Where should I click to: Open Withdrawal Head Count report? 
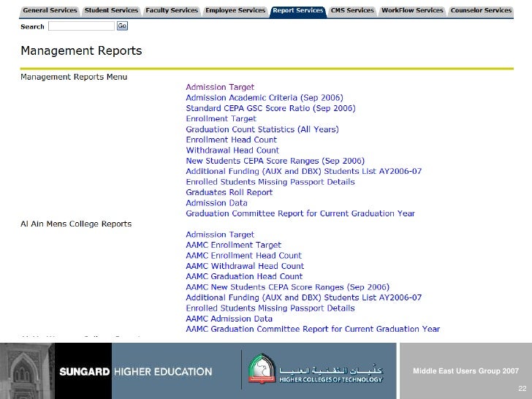[232, 151]
